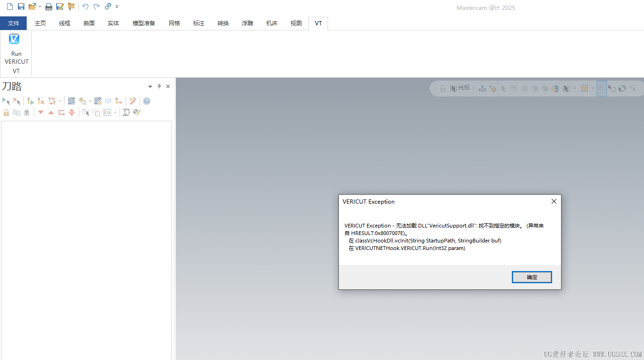Open the 刀路 panel options dropdown arrow

coord(150,87)
